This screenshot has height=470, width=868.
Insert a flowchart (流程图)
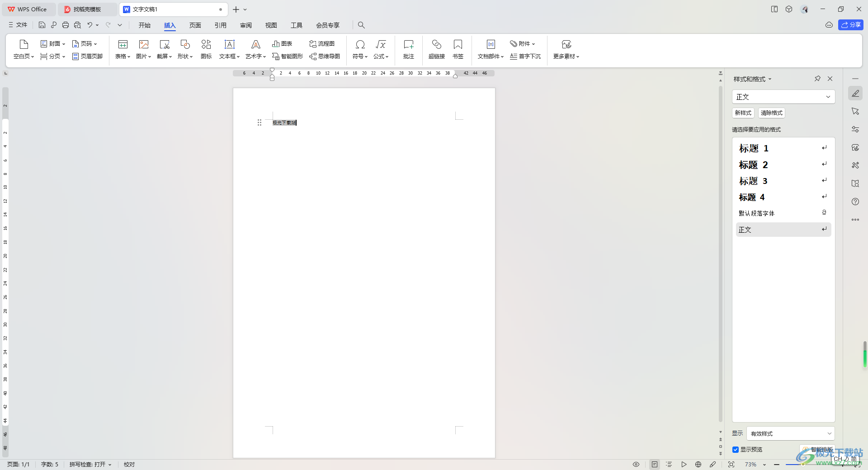(x=322, y=44)
